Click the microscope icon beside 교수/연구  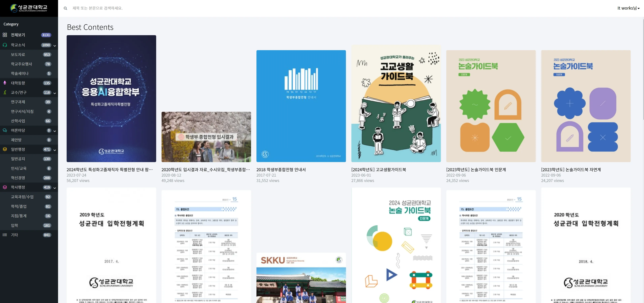(5, 92)
